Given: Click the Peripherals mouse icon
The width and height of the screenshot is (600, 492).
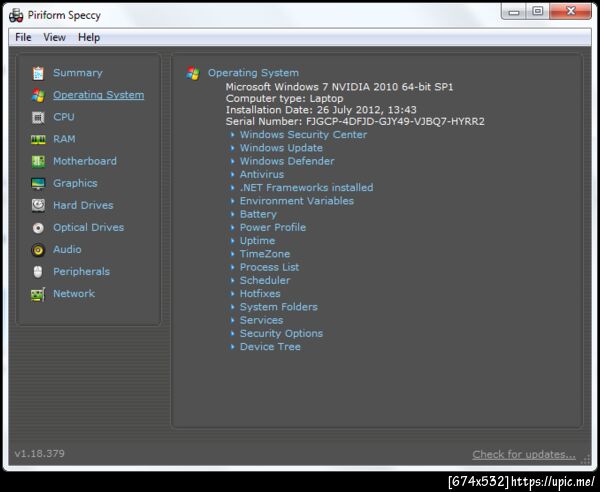Looking at the screenshot, I should click(x=38, y=272).
